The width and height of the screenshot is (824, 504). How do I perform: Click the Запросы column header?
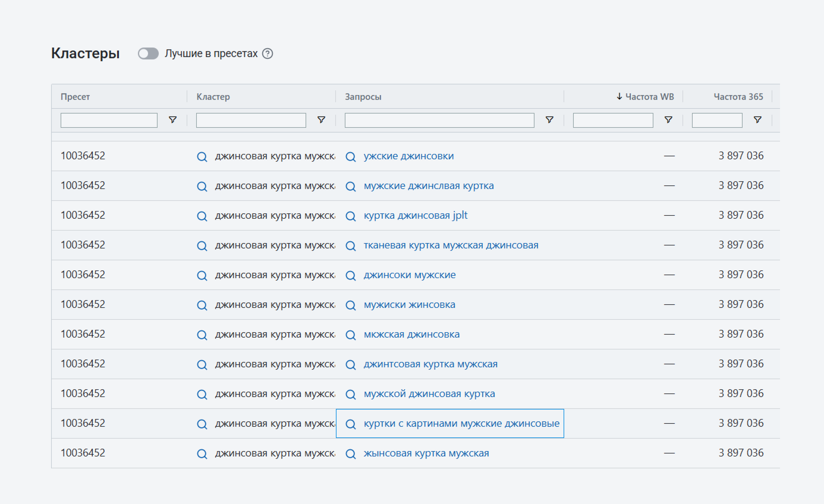click(x=363, y=97)
